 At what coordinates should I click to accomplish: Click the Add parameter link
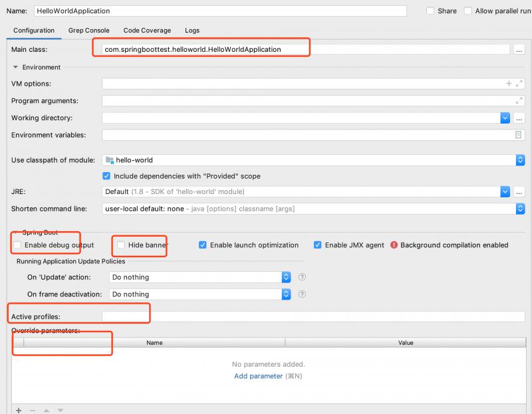coord(258,376)
